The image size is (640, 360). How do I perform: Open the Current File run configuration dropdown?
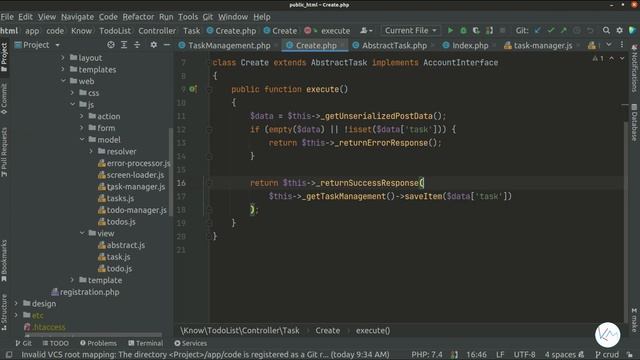point(410,31)
